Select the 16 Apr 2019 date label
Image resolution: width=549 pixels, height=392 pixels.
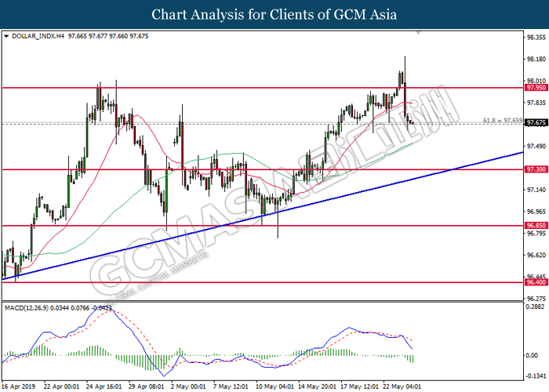pos(19,386)
